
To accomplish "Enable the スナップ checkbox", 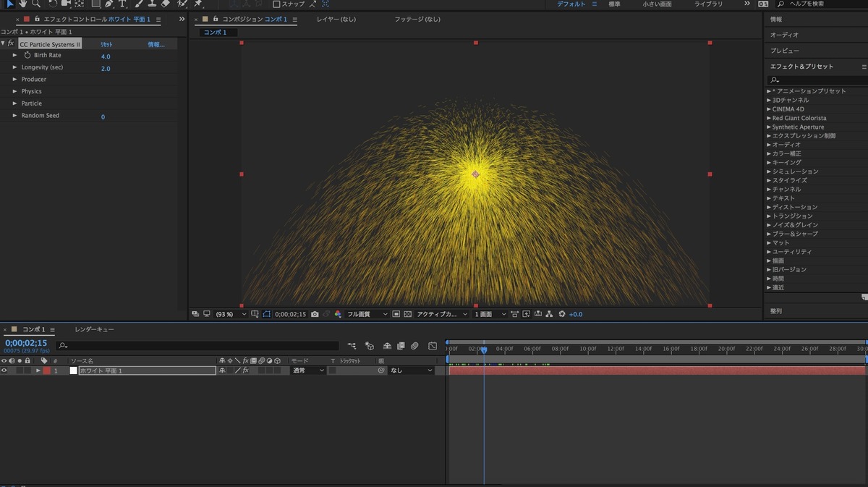I will tap(276, 4).
